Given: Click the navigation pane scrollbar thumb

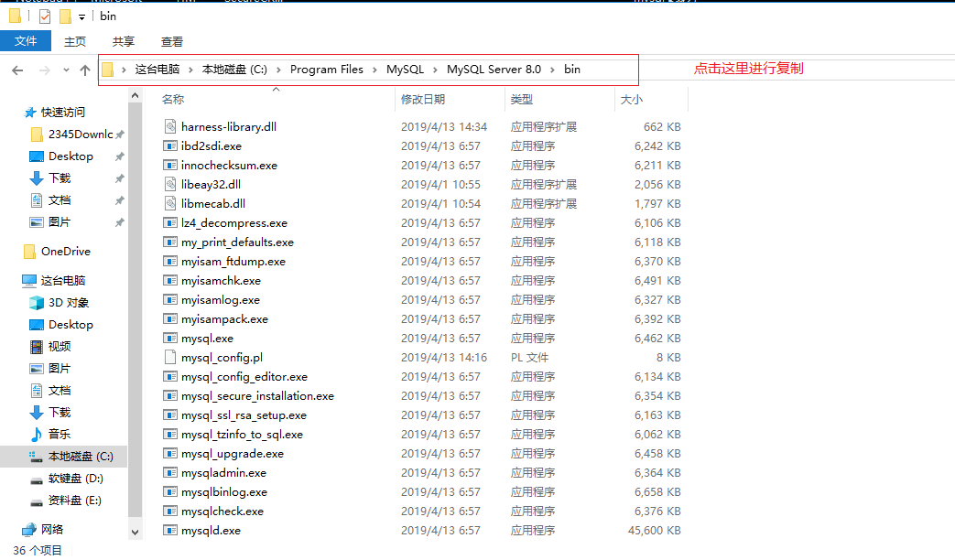Looking at the screenshot, I should point(136,312).
